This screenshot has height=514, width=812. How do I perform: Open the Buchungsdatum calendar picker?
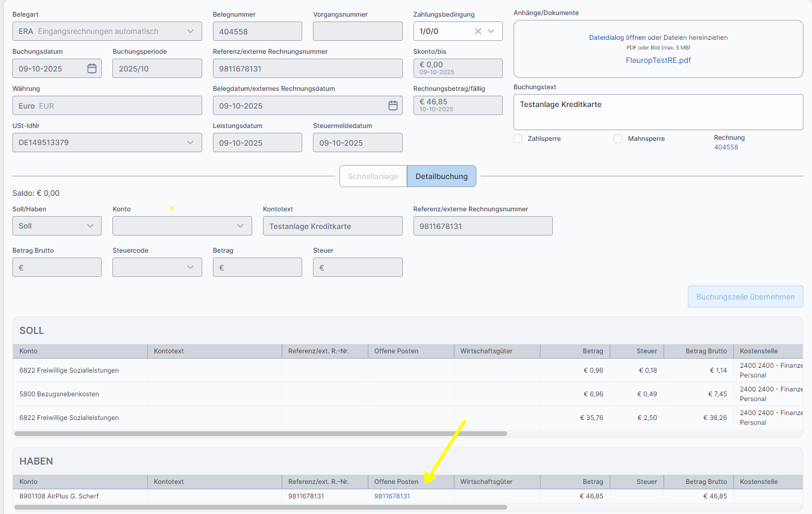click(x=92, y=68)
